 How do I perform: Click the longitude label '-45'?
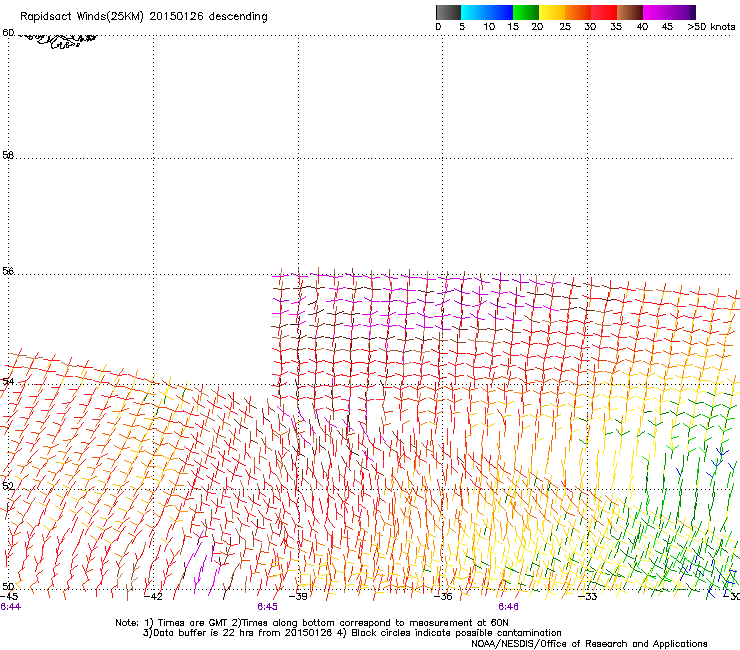coord(9,597)
